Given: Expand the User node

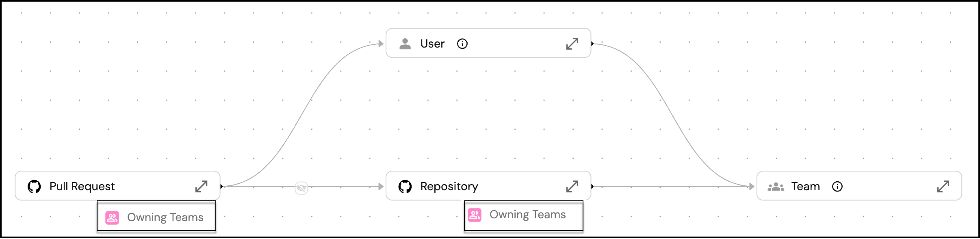Looking at the screenshot, I should pos(572,43).
